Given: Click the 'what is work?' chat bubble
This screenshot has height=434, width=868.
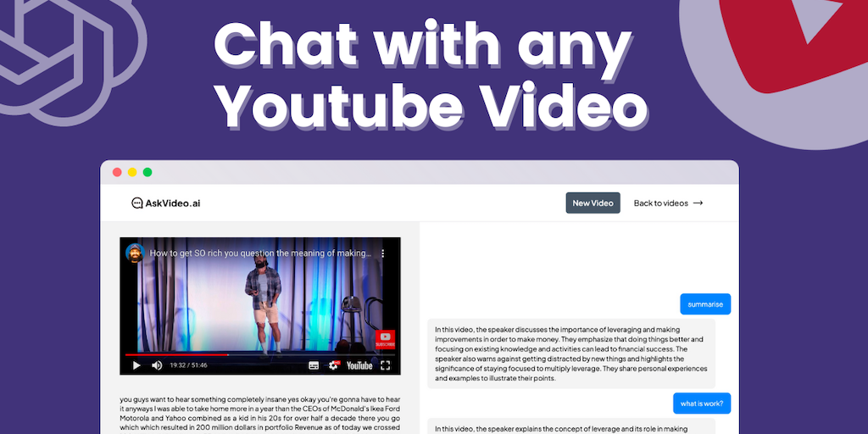Looking at the screenshot, I should (x=702, y=403).
